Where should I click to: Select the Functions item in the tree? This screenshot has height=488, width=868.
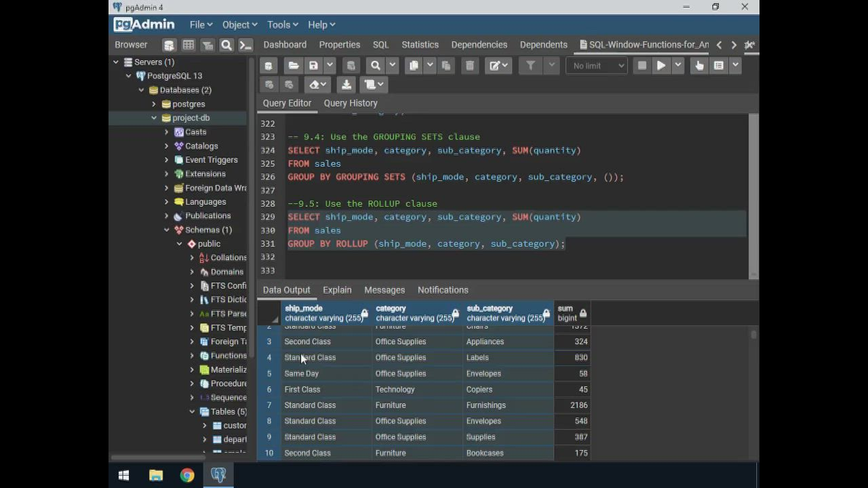228,355
